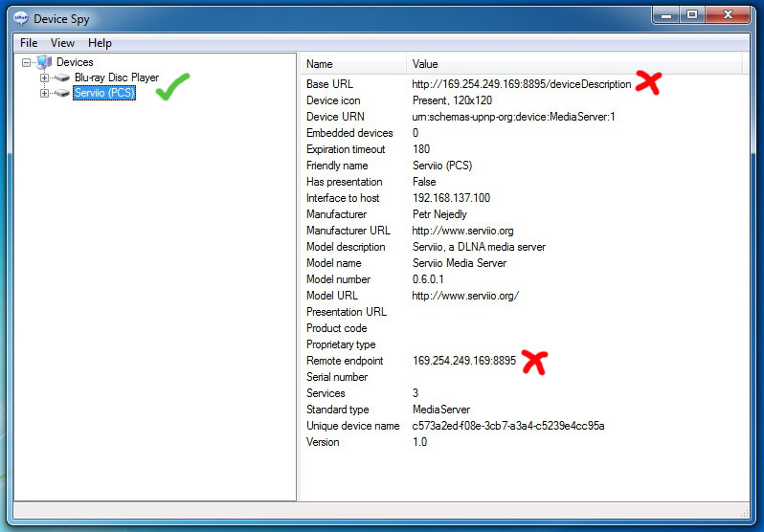Image resolution: width=764 pixels, height=532 pixels.
Task: Click the Model number value 0.6.0.1
Action: pyautogui.click(x=428, y=279)
